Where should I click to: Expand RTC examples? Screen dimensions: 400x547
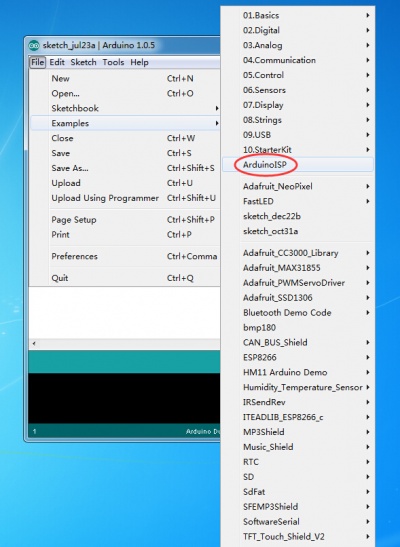298,462
